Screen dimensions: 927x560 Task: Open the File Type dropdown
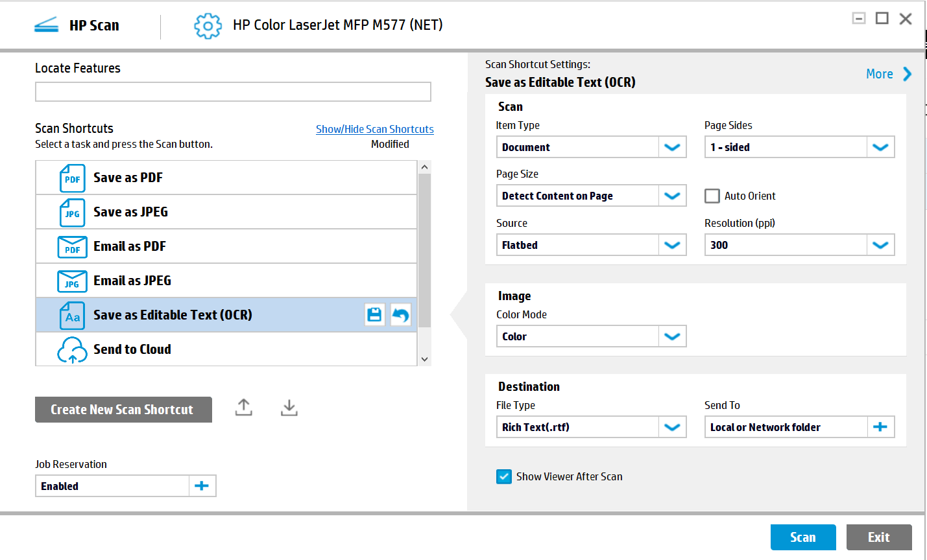672,427
